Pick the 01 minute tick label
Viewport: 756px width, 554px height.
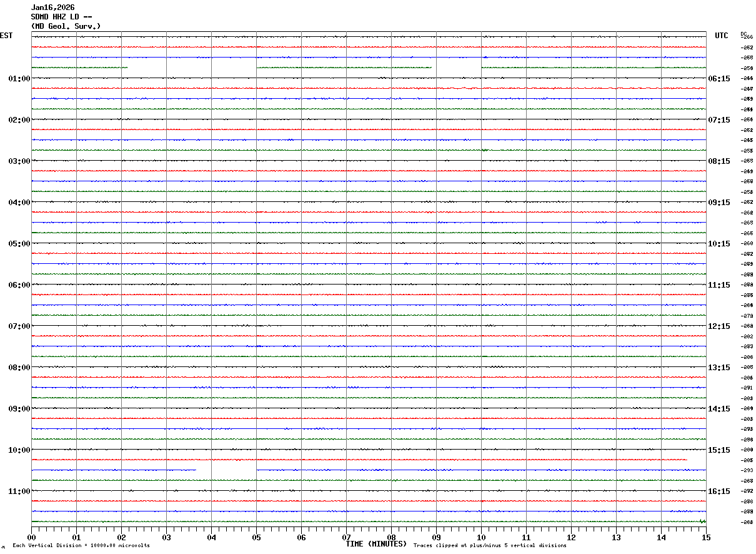(76, 537)
